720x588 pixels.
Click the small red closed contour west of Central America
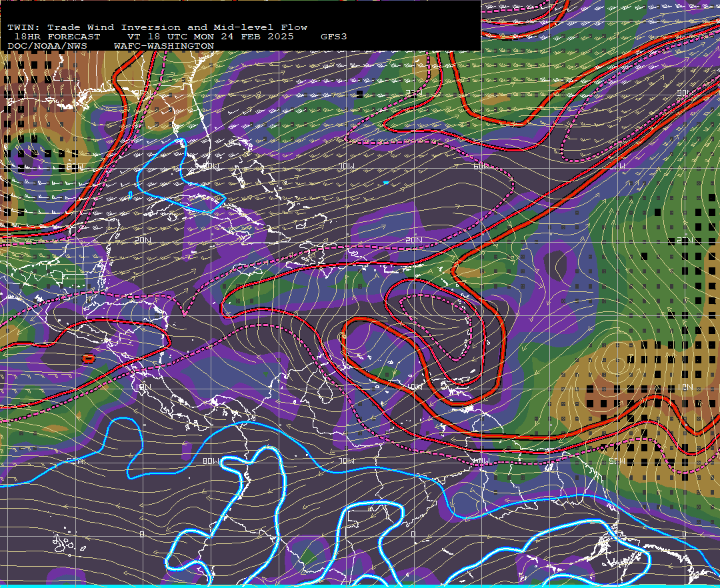click(x=88, y=359)
